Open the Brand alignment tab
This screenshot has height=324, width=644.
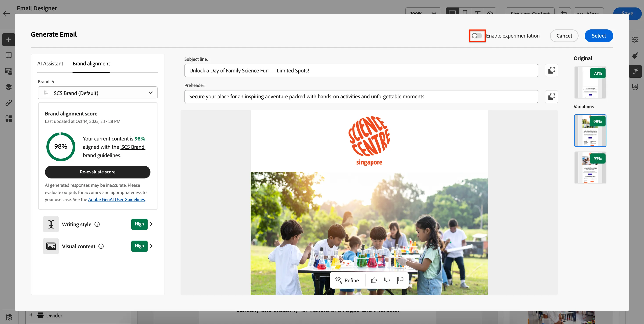[91, 63]
